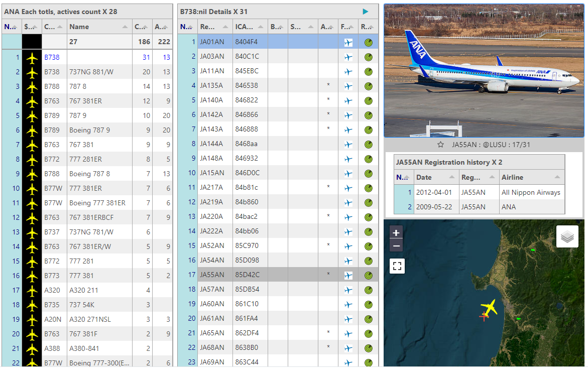Click the 2012-04-01 history date
The width and height of the screenshot is (588, 380).
coord(434,192)
